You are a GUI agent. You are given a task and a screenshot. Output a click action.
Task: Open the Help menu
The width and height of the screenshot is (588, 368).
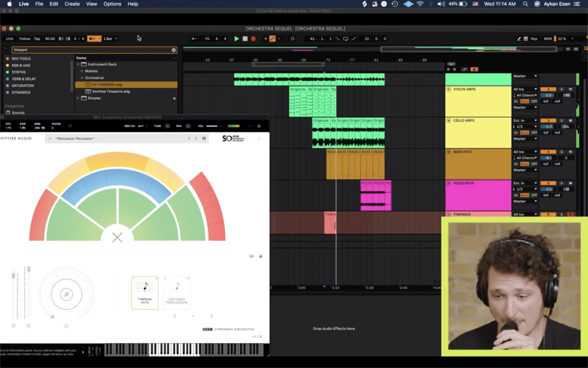[x=133, y=4]
